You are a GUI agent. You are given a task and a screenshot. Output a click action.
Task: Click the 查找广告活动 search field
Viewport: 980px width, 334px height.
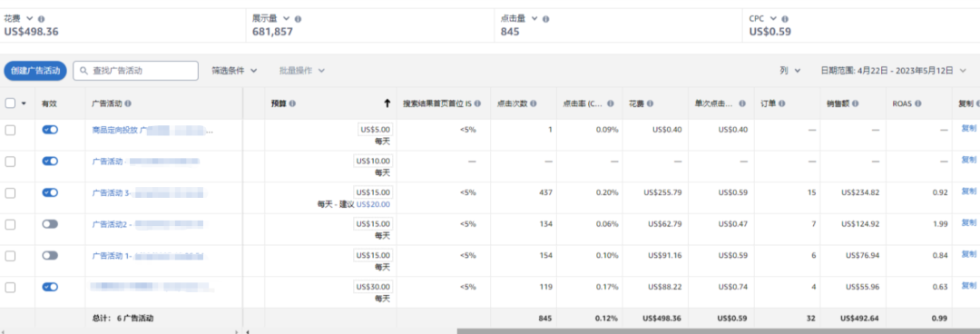coord(135,71)
